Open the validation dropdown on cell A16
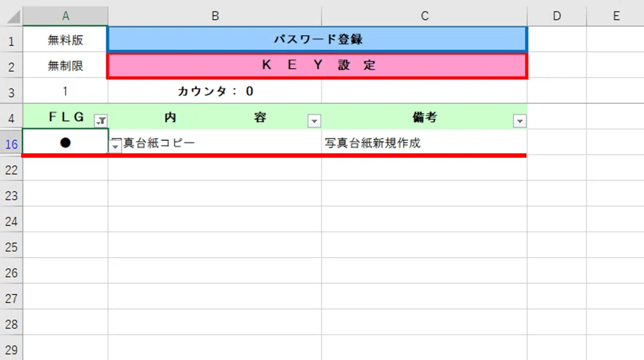 pos(115,146)
